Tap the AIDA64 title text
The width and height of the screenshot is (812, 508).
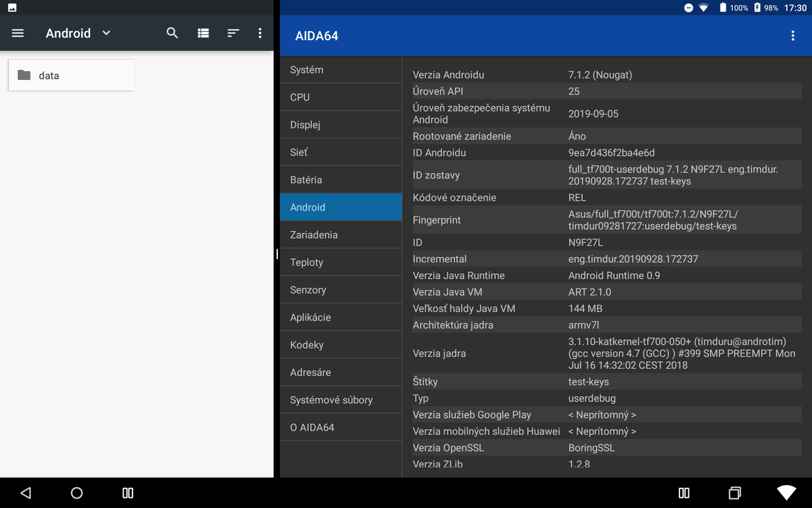(317, 36)
